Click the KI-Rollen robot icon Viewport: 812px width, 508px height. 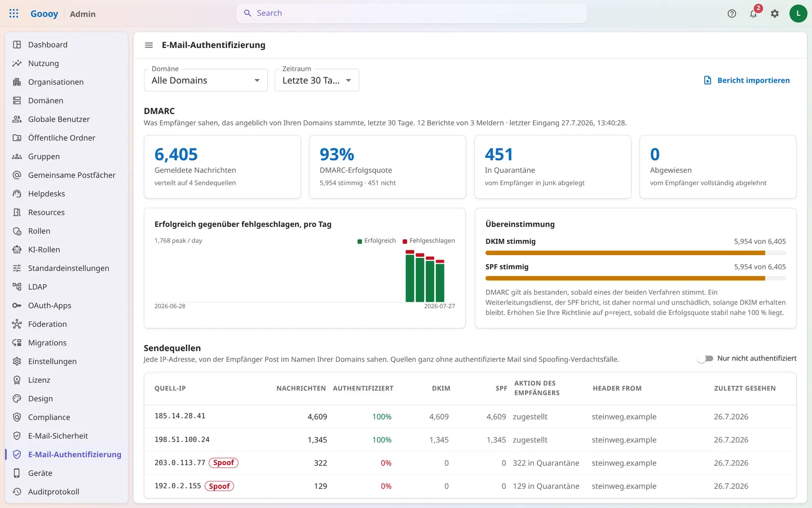click(x=17, y=249)
